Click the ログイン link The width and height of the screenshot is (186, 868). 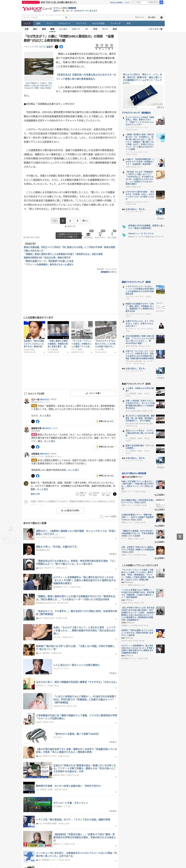57,11
